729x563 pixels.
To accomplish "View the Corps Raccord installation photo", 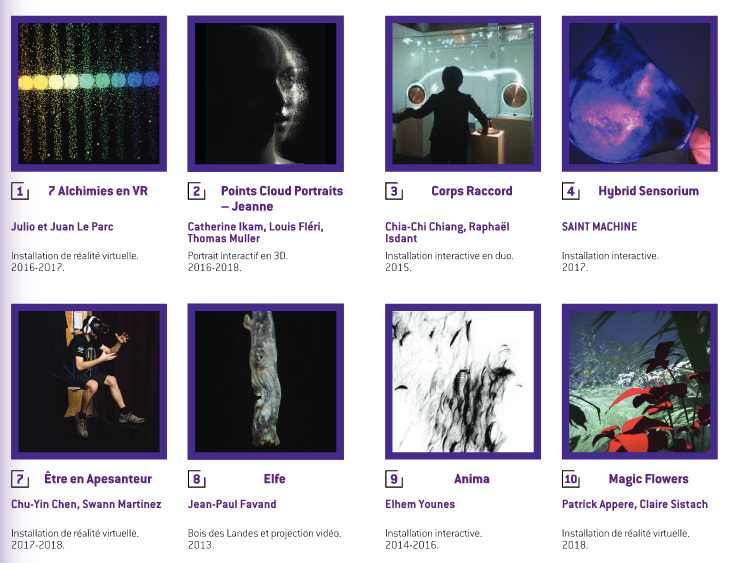I will [462, 93].
